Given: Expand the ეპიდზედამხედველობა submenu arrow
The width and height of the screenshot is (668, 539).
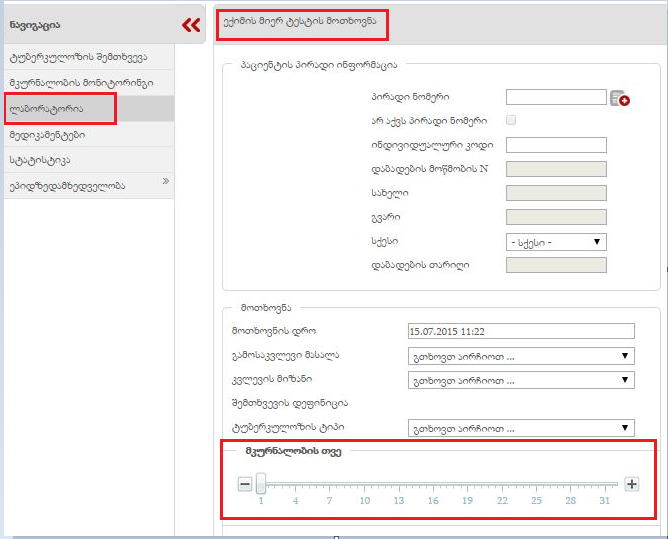Looking at the screenshot, I should pyautogui.click(x=166, y=182).
